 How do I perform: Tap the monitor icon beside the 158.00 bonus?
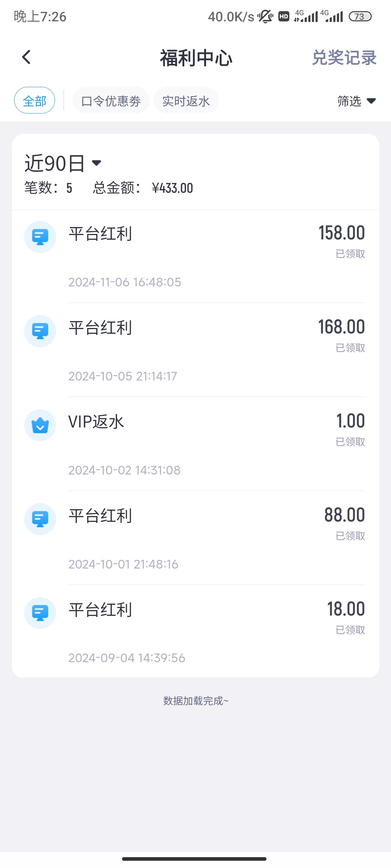(x=40, y=237)
